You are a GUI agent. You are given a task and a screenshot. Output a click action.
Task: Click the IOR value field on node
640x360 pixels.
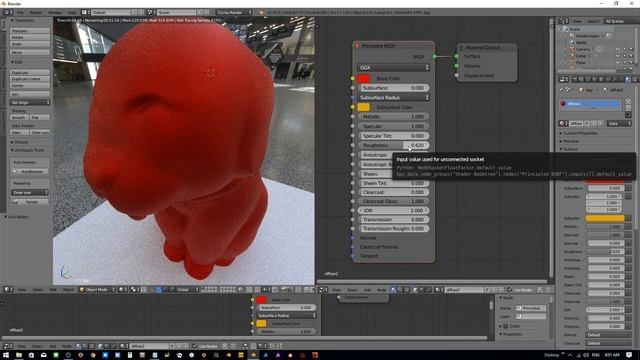coord(393,210)
